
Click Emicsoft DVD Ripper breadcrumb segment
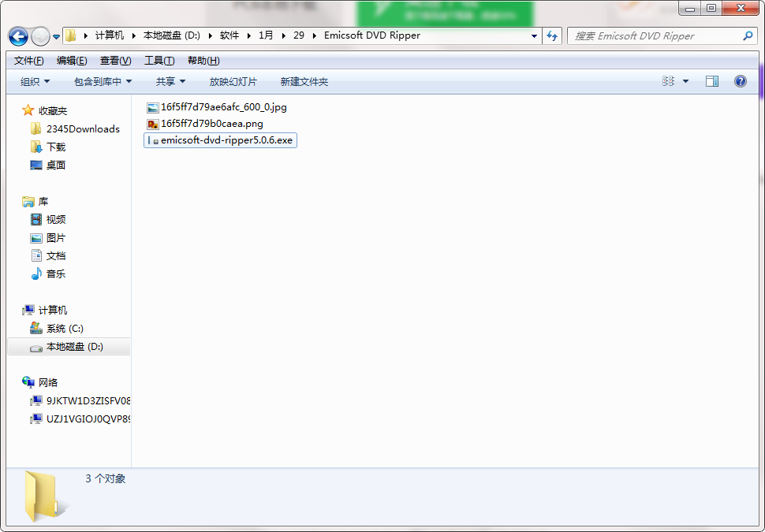371,35
